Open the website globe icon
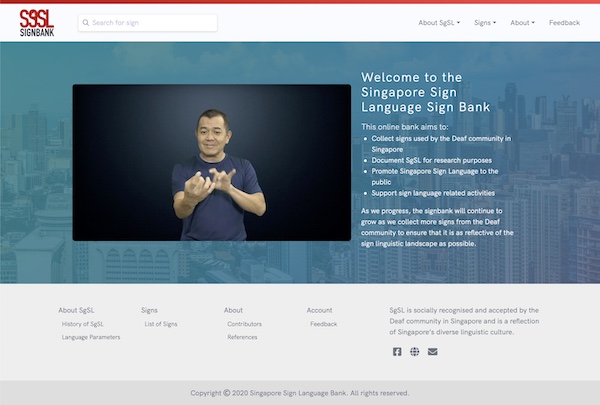The image size is (600, 405). click(x=414, y=351)
